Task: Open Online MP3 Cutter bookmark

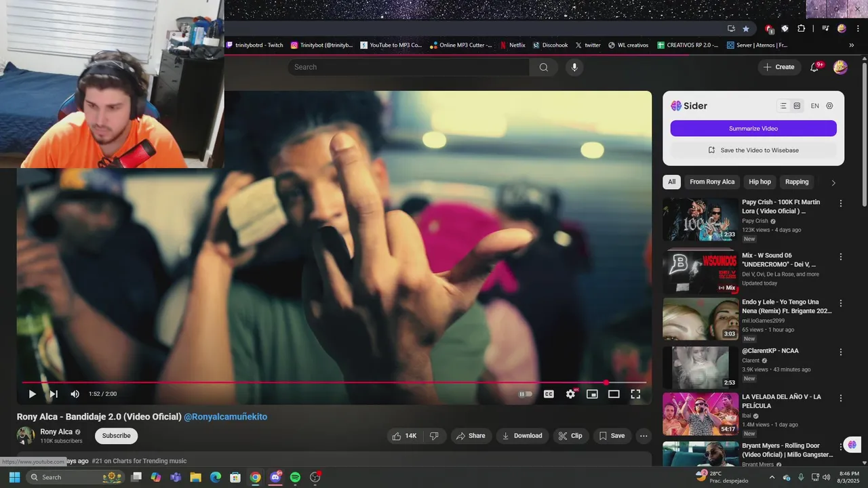Action: [x=460, y=45]
